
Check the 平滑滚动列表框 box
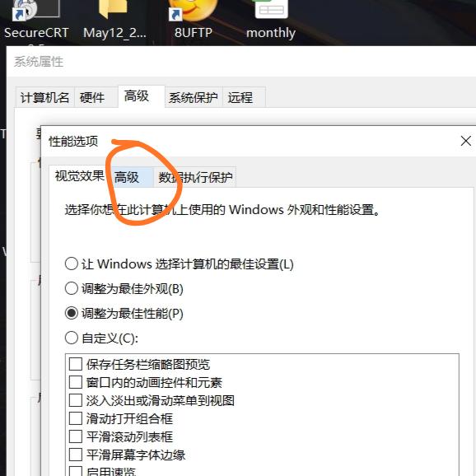pyautogui.click(x=76, y=436)
